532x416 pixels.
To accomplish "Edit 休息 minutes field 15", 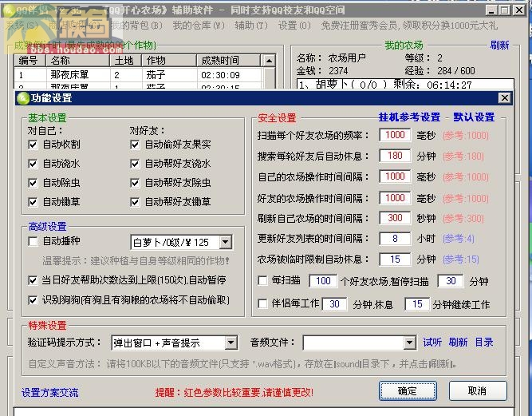I will pyautogui.click(x=417, y=304).
